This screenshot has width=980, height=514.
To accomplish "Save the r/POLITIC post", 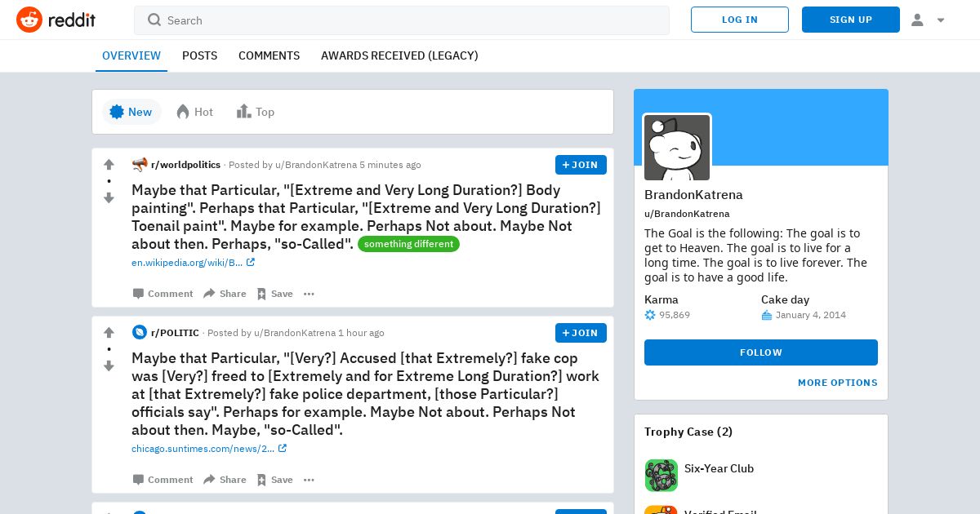I will (274, 480).
